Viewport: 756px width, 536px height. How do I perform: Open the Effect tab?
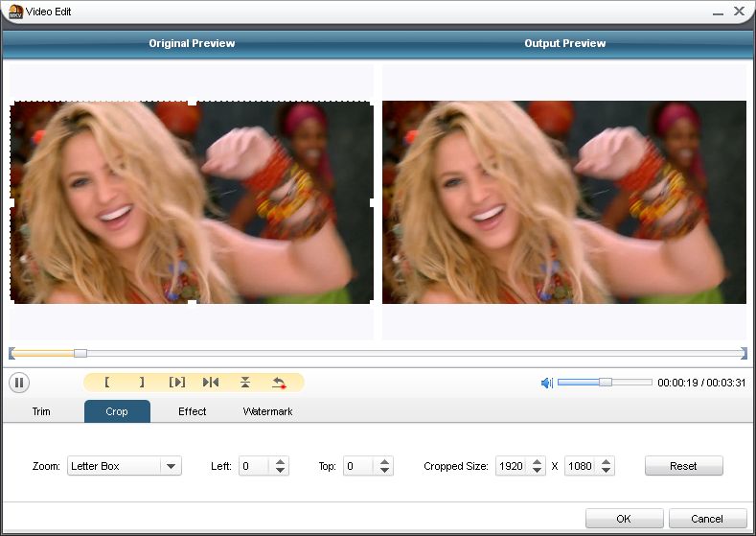[x=192, y=411]
